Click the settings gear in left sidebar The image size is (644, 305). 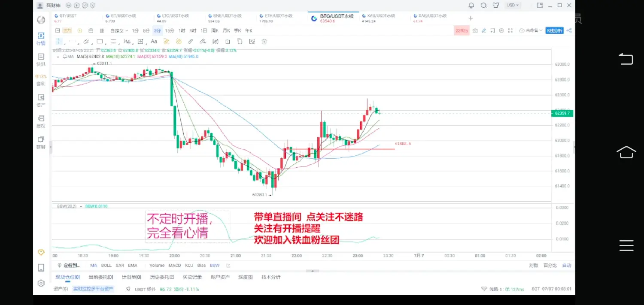tap(41, 283)
